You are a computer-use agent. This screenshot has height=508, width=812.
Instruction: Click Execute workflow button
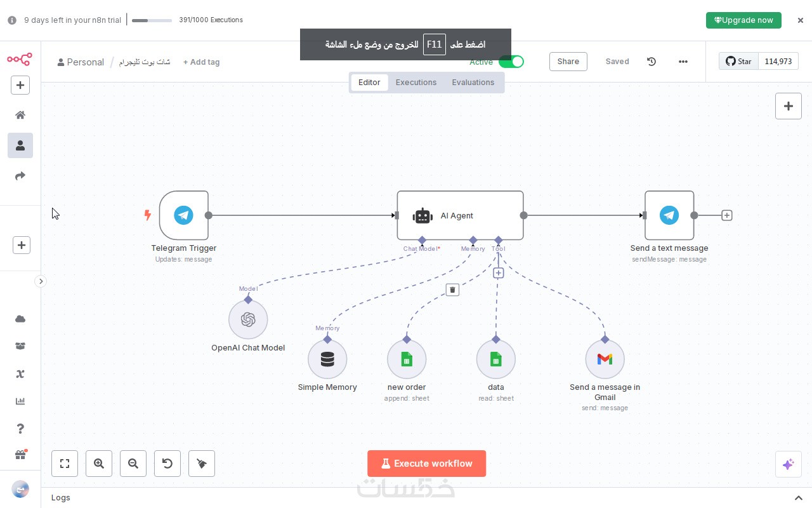click(427, 464)
